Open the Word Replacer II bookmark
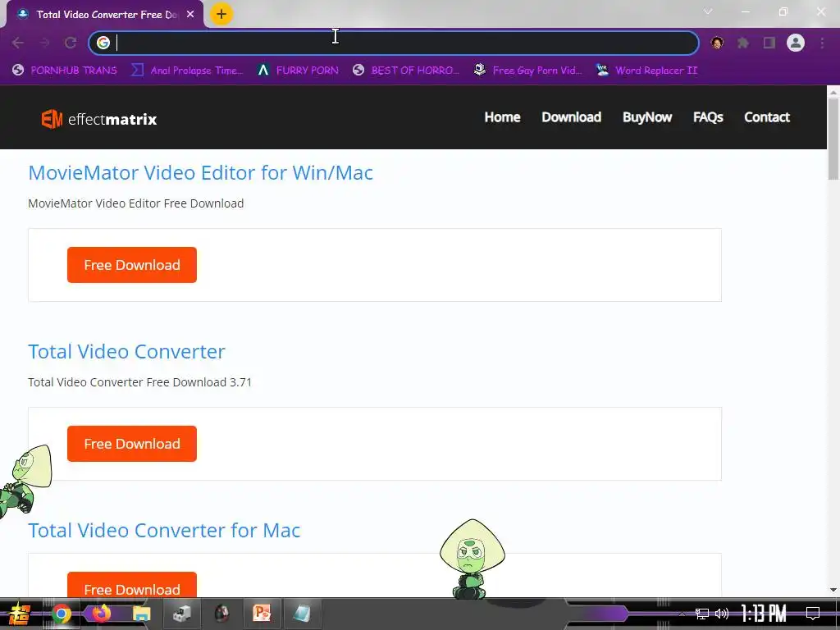 646,71
